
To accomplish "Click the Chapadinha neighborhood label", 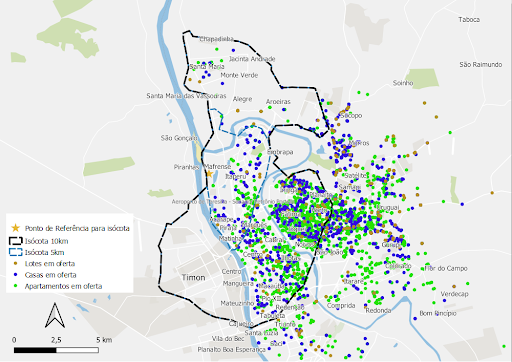I will click(x=217, y=39).
